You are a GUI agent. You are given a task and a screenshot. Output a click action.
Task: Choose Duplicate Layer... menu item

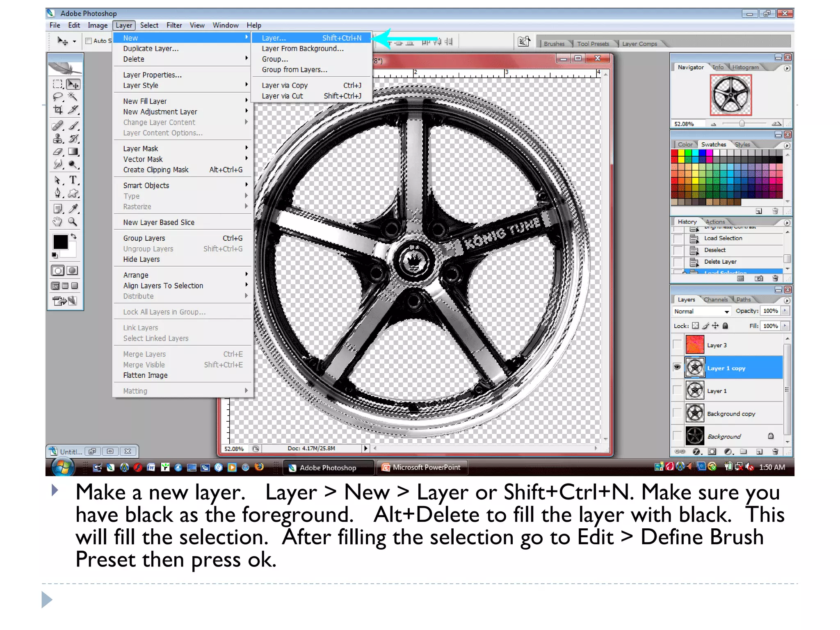(183, 48)
